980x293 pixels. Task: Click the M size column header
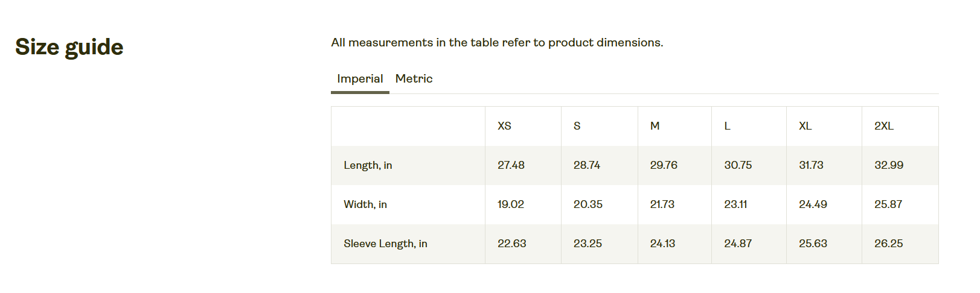click(655, 126)
